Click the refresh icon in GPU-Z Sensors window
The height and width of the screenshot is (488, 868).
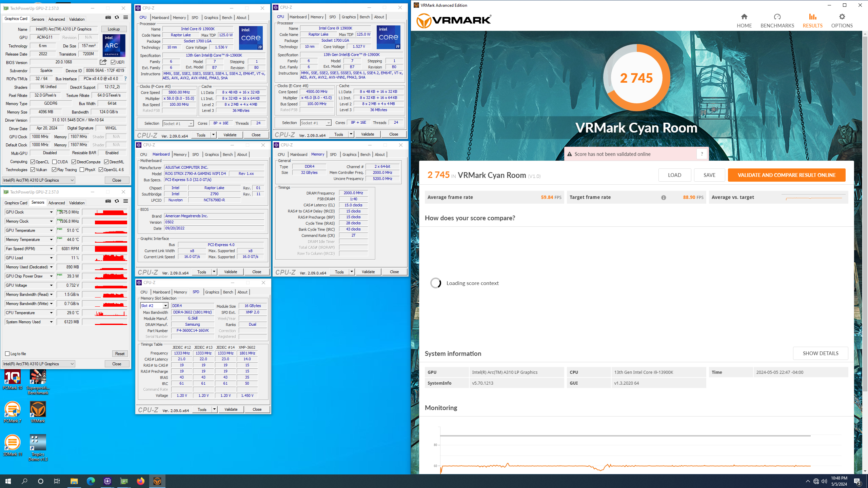[x=117, y=201]
